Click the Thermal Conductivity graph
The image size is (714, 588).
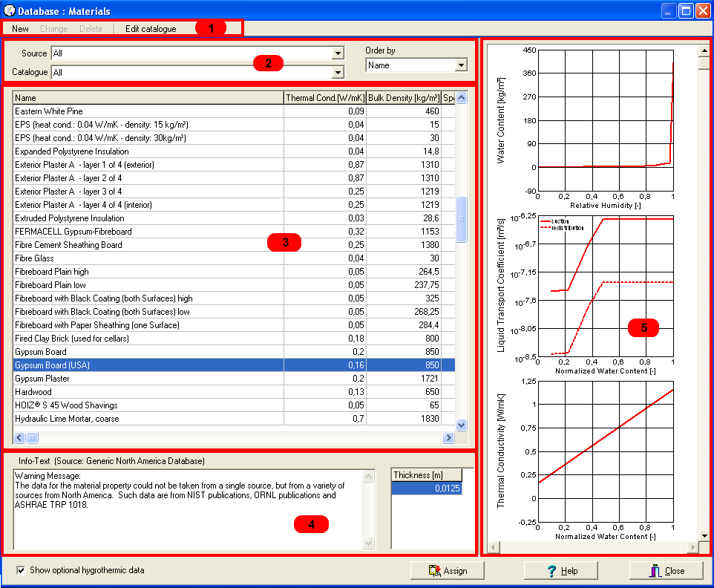tap(606, 451)
